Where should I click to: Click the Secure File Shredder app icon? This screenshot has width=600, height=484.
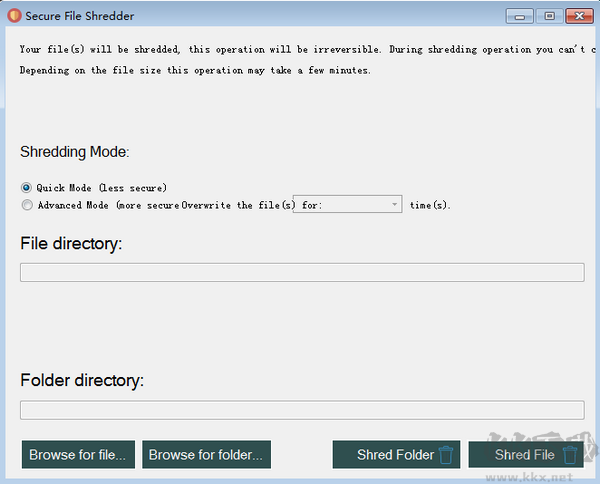pos(12,16)
